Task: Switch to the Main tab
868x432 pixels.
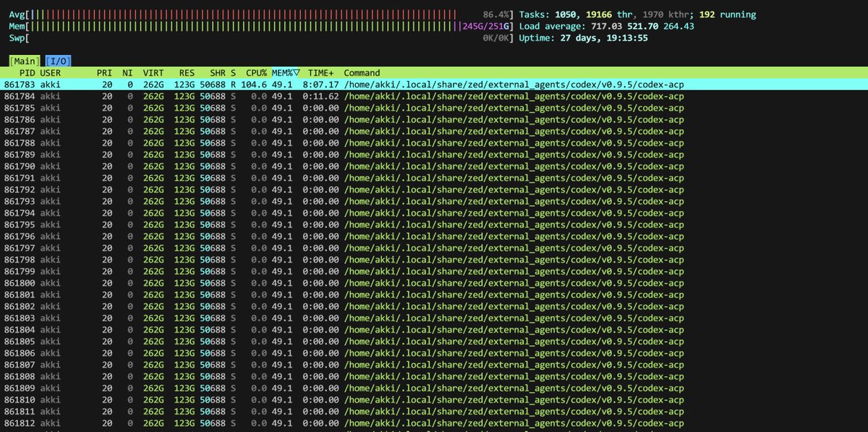Action: (x=25, y=61)
